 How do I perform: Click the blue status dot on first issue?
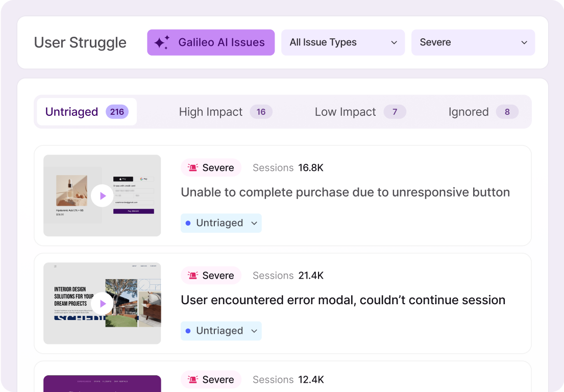coord(188,223)
